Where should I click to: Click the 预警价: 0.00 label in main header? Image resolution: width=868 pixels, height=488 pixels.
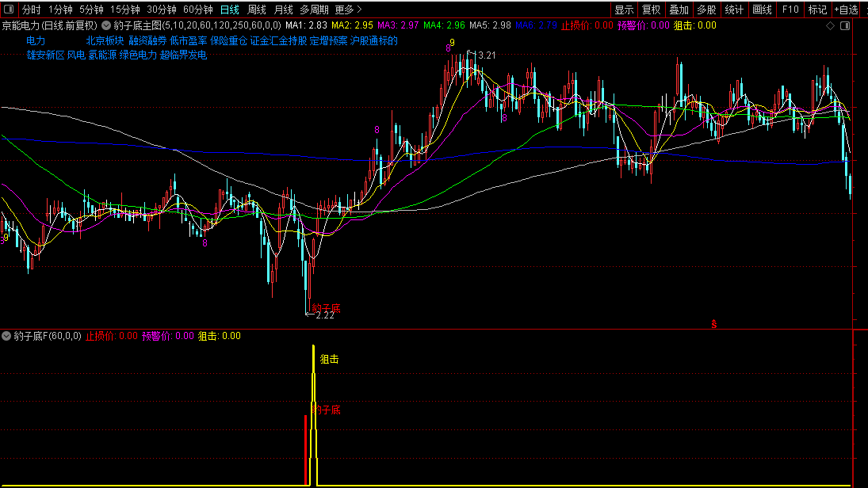643,25
